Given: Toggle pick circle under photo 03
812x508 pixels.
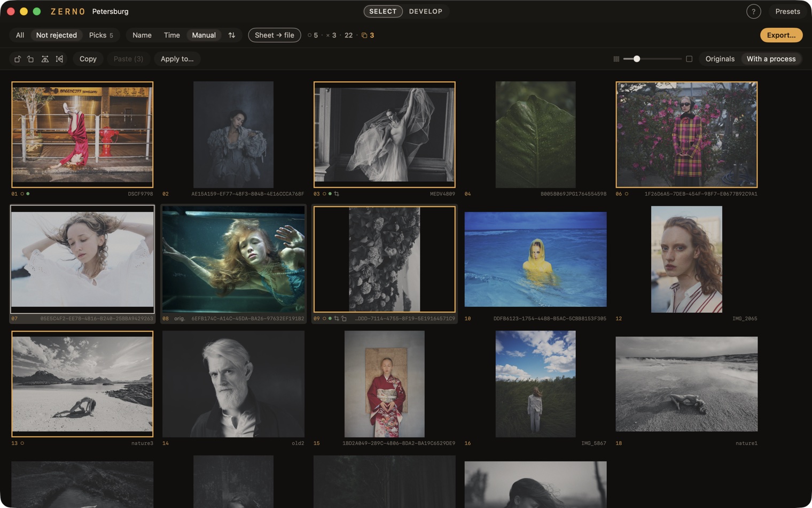Looking at the screenshot, I should pyautogui.click(x=324, y=194).
